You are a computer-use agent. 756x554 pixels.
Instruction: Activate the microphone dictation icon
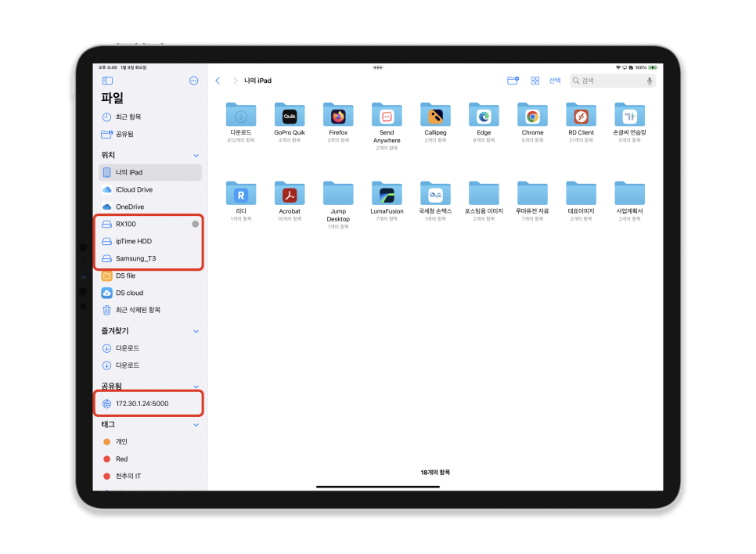point(650,81)
